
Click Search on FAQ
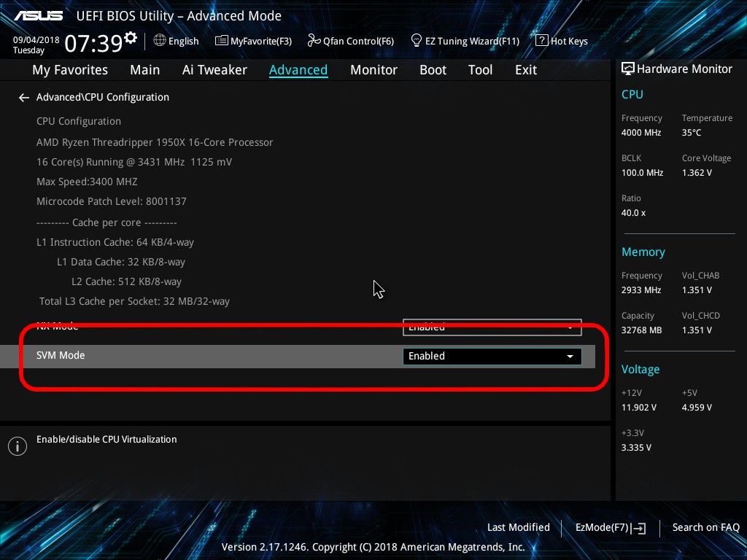click(705, 528)
